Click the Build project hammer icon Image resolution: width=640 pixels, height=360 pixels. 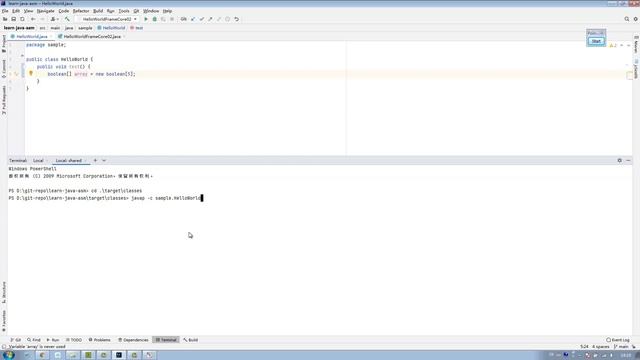click(x=67, y=19)
